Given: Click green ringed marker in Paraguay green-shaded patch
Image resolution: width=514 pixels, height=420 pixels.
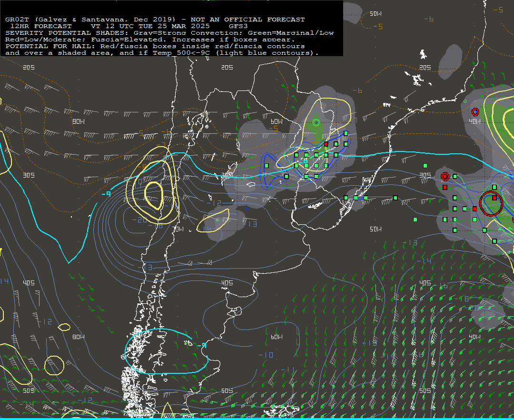Looking at the screenshot, I should coord(316,123).
